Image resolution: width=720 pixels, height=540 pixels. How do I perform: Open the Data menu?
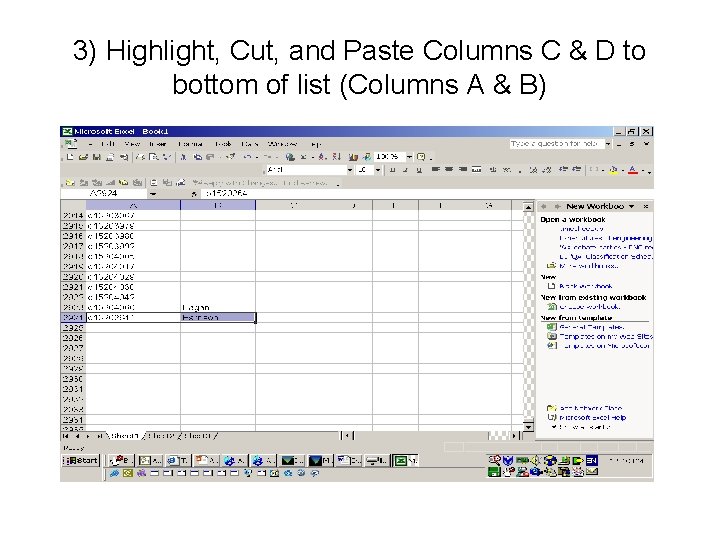click(250, 144)
